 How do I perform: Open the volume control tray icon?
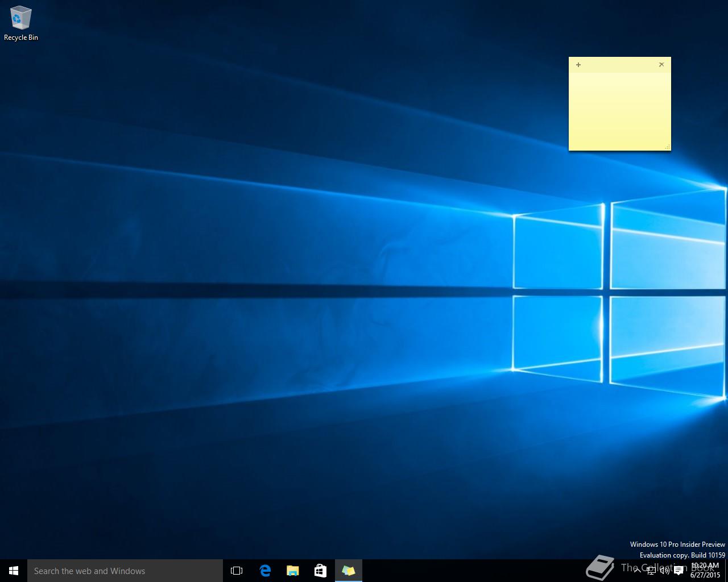(664, 571)
